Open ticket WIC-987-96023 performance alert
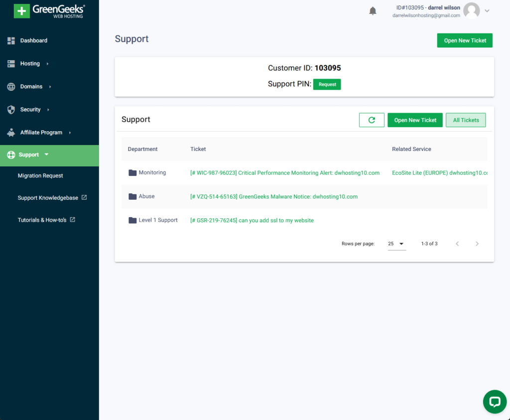The image size is (510, 420). 284,173
